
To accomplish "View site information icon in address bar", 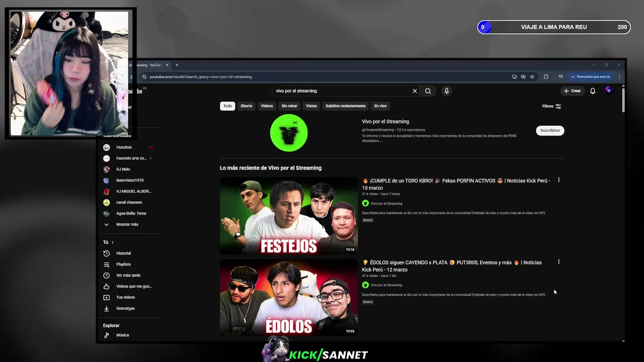I will [144, 77].
